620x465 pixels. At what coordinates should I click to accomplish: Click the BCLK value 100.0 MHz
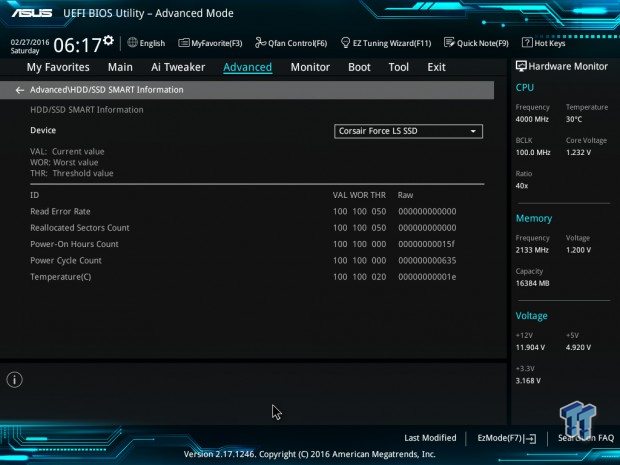tap(533, 153)
